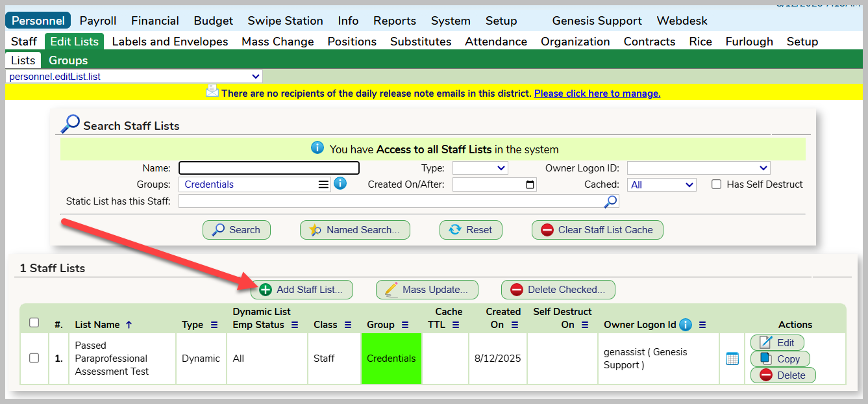Check the select-all header checkbox

tap(34, 323)
